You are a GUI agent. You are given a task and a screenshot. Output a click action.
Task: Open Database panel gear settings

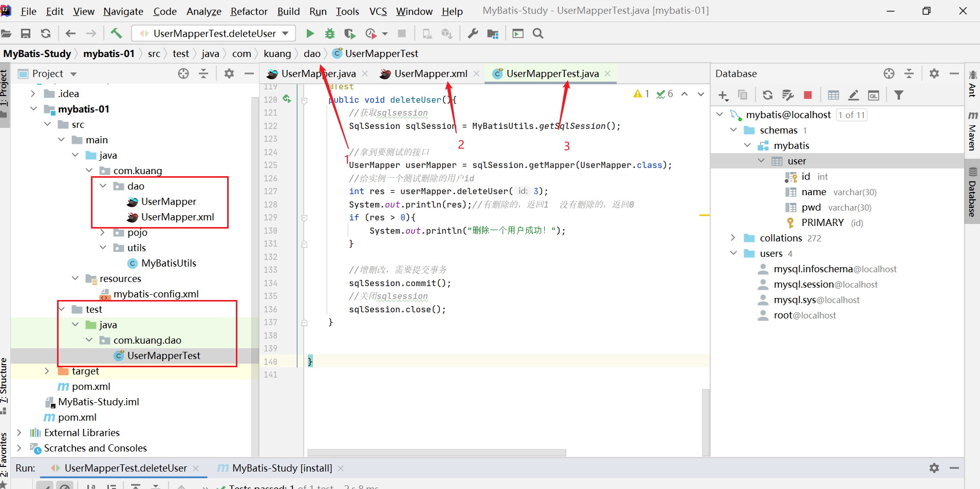pyautogui.click(x=934, y=73)
